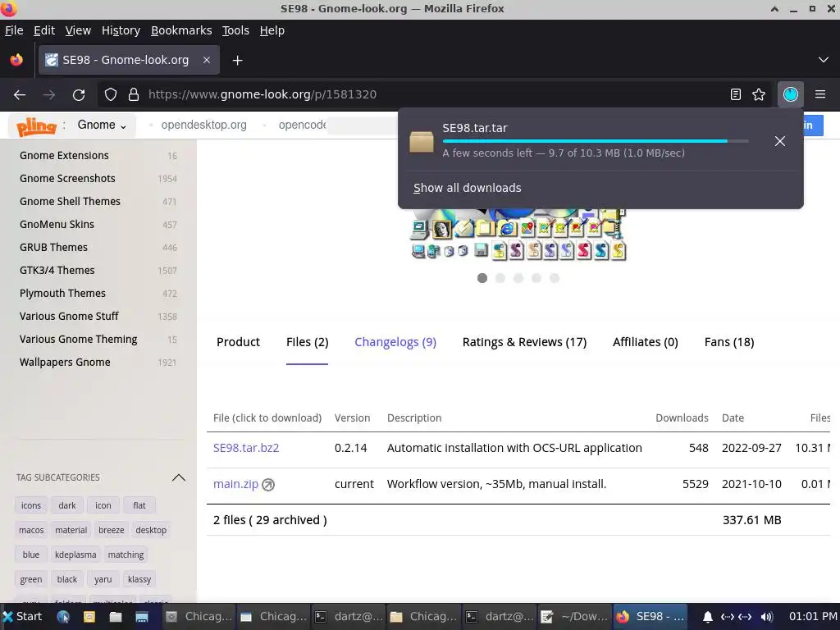840x630 pixels.
Task: Open Firefox View icon beside tabs
Action: 16,60
